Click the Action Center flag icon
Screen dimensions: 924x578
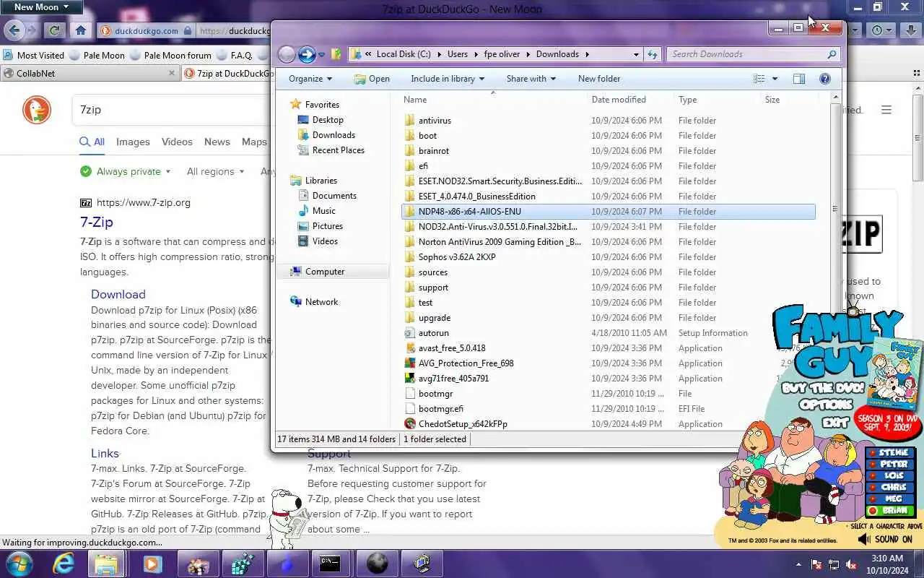tap(817, 564)
